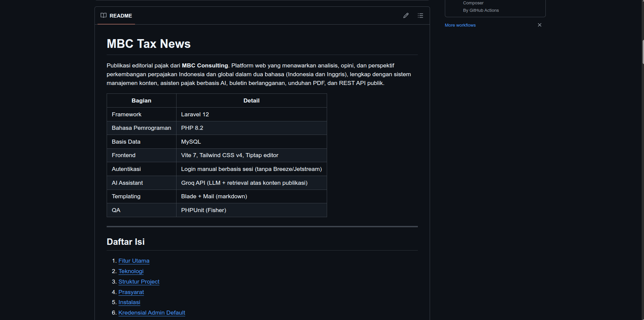Open the More workflows link
The width and height of the screenshot is (644, 320).
point(460,25)
